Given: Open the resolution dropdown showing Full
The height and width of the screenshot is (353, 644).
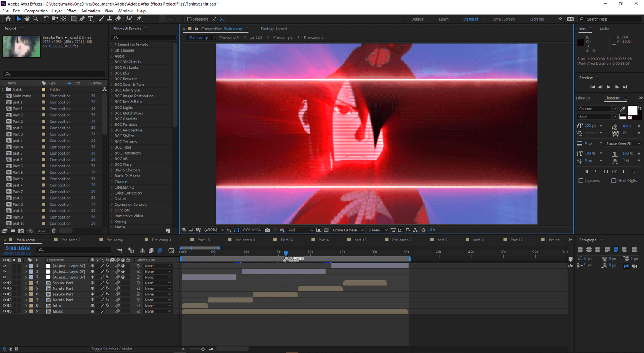Looking at the screenshot, I should coord(301,230).
